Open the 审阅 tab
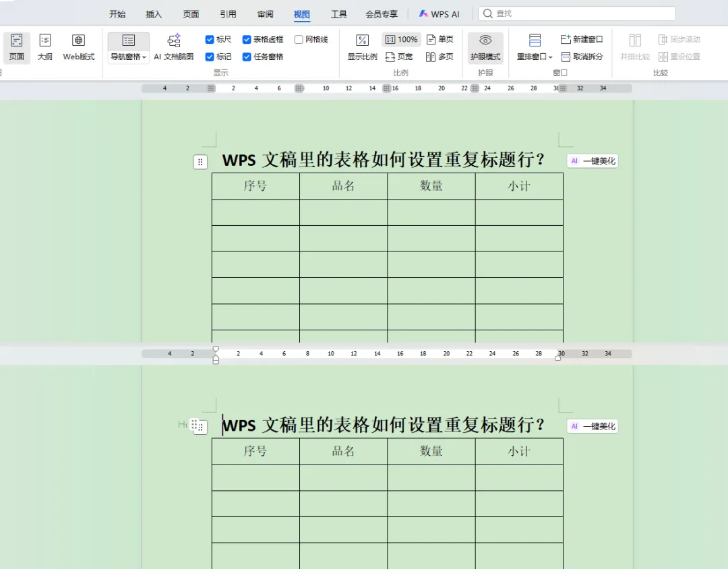Image resolution: width=728 pixels, height=569 pixels. 265,14
